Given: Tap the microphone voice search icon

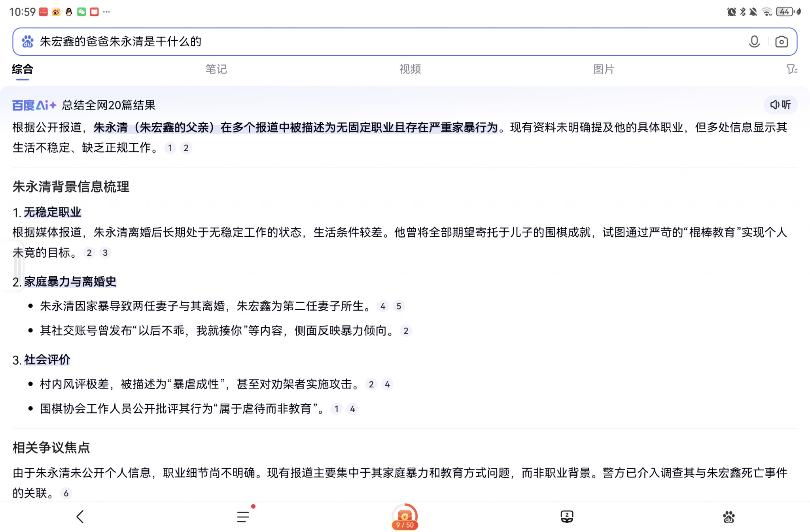Looking at the screenshot, I should tap(754, 42).
